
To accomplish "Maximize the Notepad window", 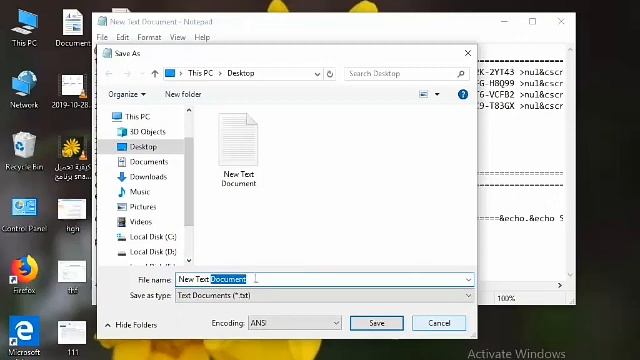I will (x=532, y=21).
